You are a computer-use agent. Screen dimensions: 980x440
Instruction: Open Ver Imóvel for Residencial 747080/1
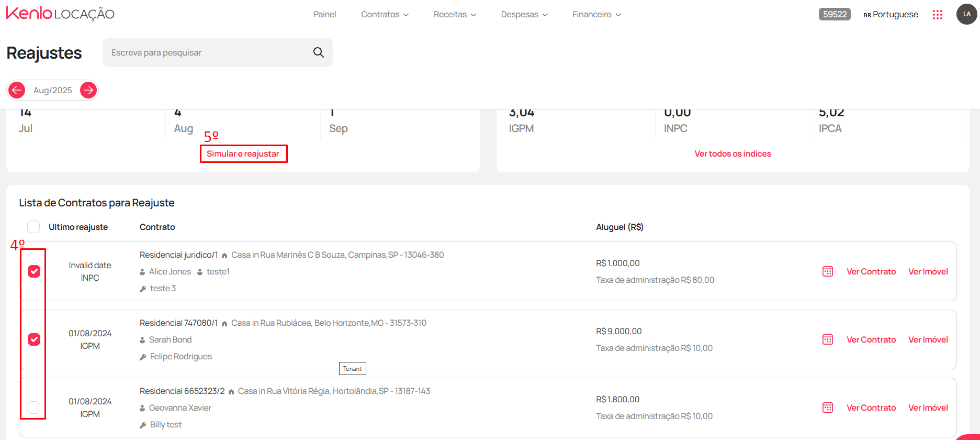click(x=928, y=339)
